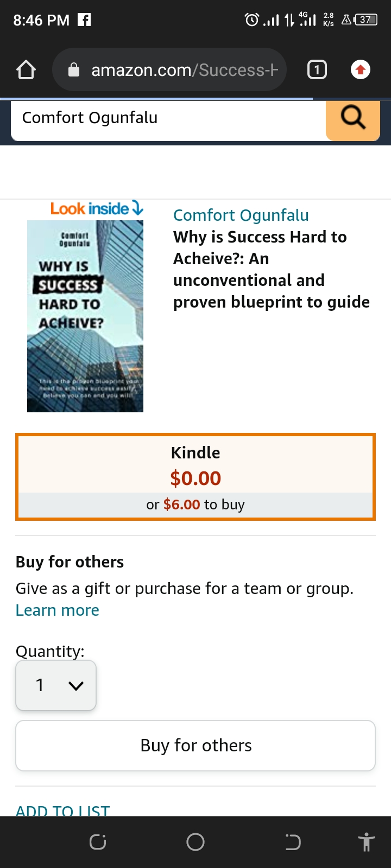Open the Quantity dropdown showing 1
Viewport: 391px width, 868px height.
(56, 685)
